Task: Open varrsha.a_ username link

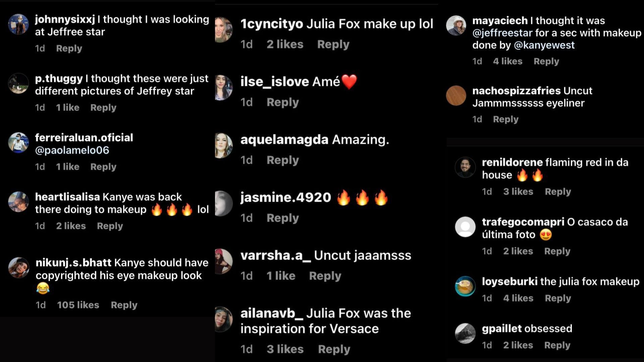Action: pyautogui.click(x=276, y=255)
